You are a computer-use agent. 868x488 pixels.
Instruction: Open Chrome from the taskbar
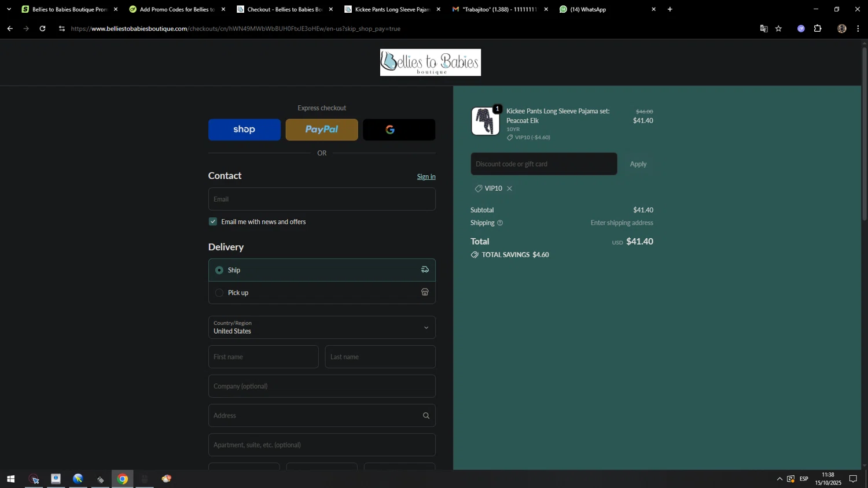[123, 479]
